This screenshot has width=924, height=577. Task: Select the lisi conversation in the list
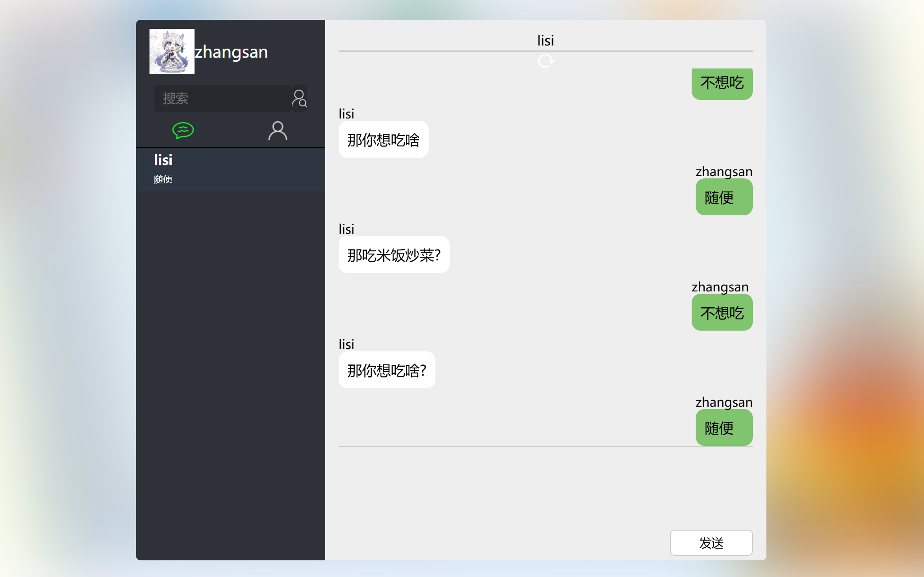(231, 169)
